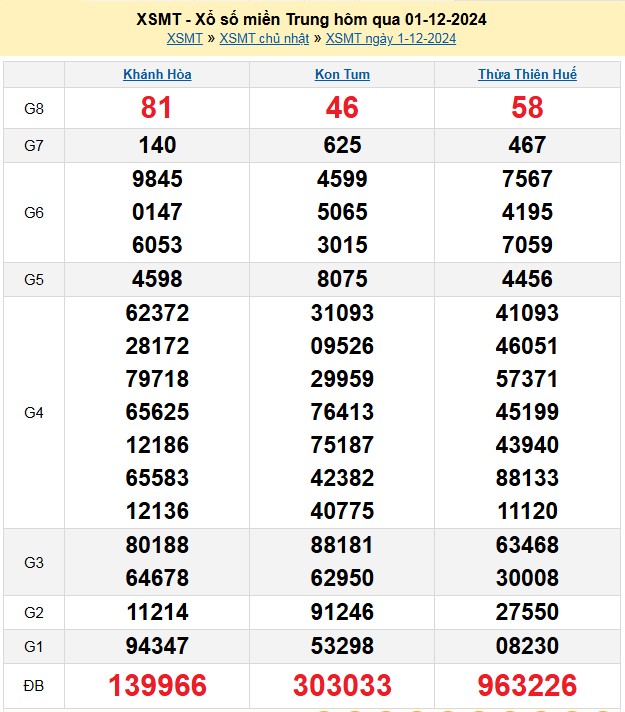The image size is (625, 712).
Task: Click G4 number 57371
Action: 527,379
